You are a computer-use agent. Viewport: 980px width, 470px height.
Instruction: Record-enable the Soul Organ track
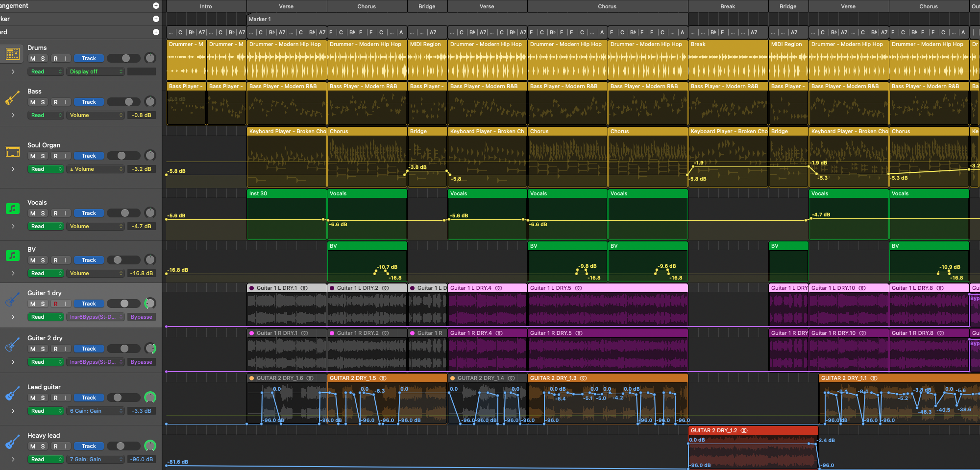click(x=55, y=156)
